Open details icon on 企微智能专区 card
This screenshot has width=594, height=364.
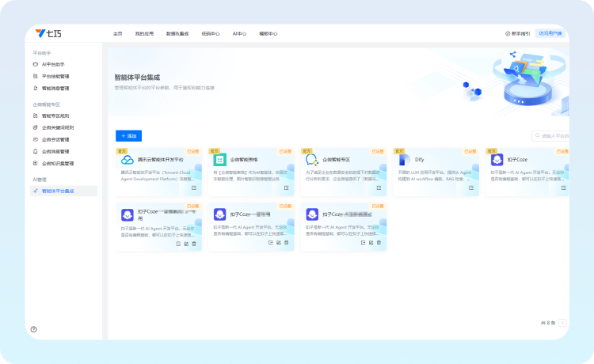[379, 188]
